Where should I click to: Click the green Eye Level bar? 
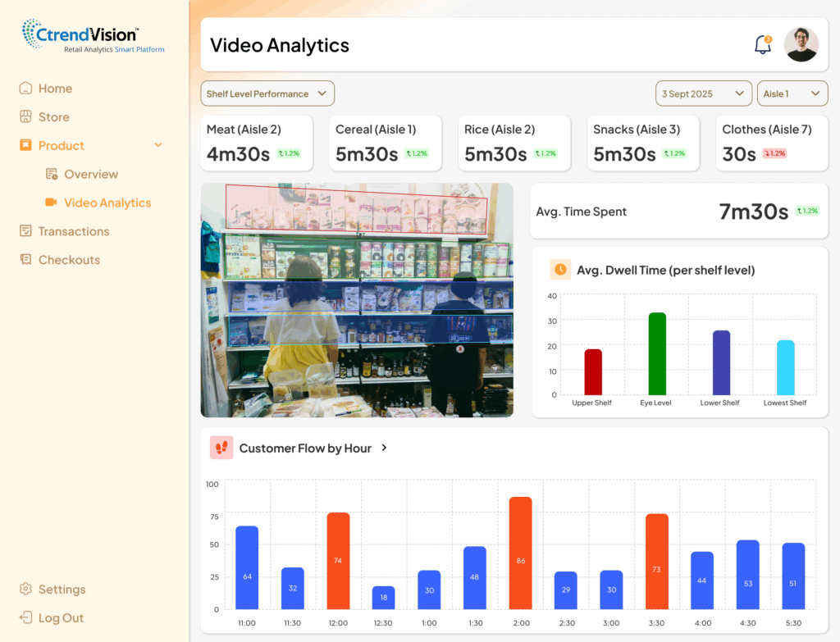pos(657,353)
